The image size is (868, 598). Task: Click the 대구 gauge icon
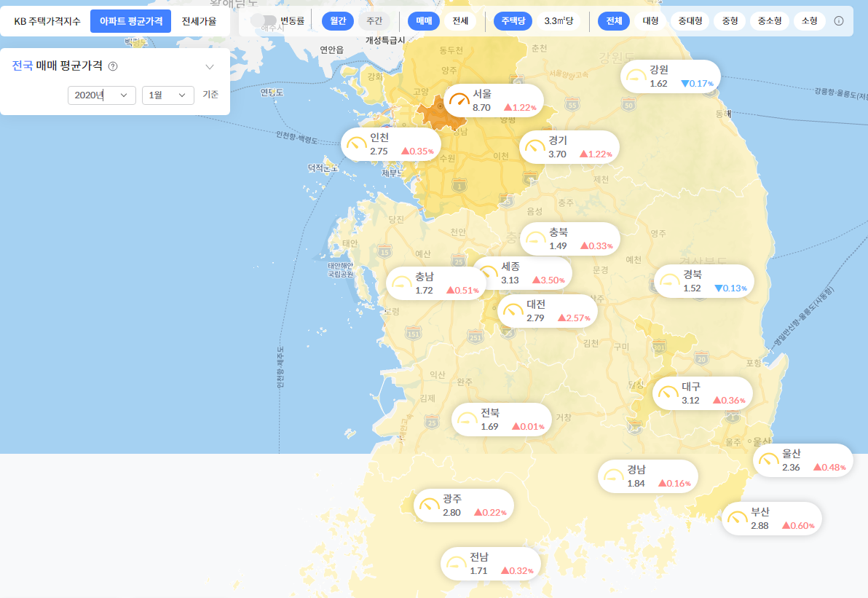668,393
